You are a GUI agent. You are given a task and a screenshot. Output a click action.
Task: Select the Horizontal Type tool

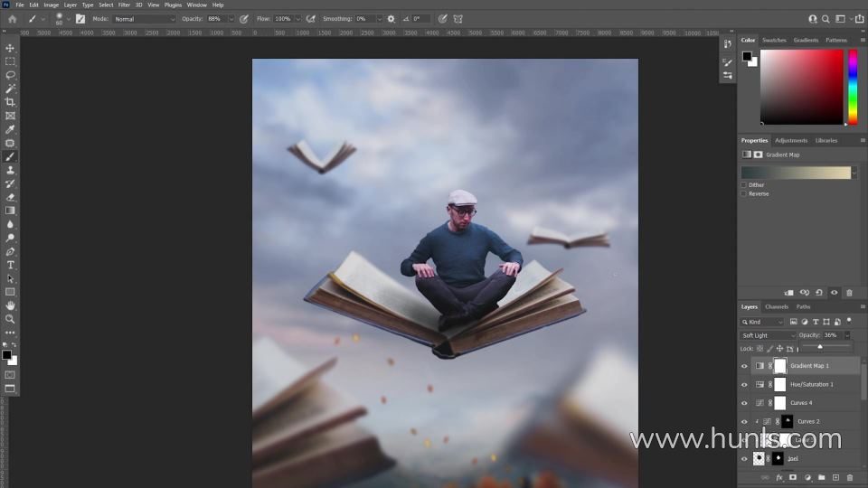(x=10, y=265)
